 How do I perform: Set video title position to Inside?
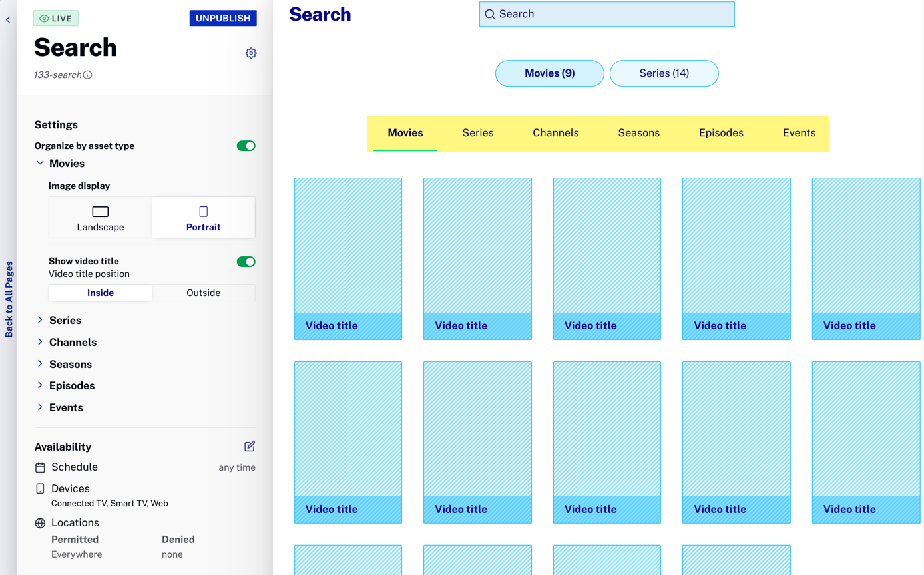point(101,293)
